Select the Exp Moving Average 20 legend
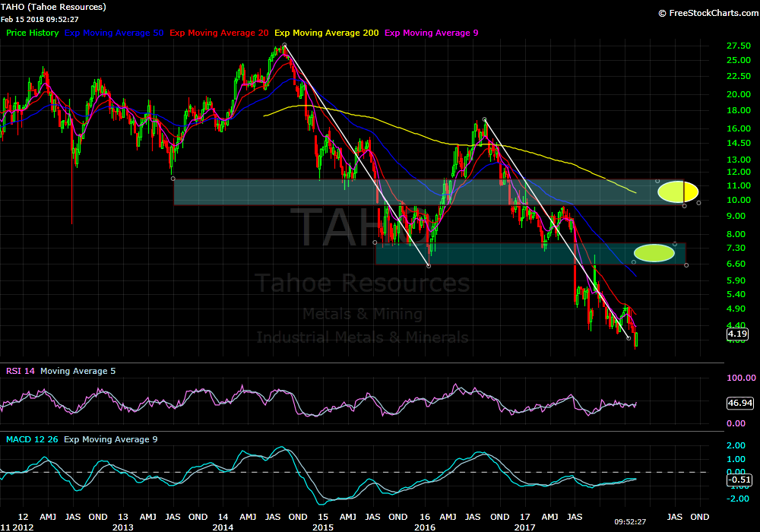This screenshot has width=760, height=532. tap(219, 33)
